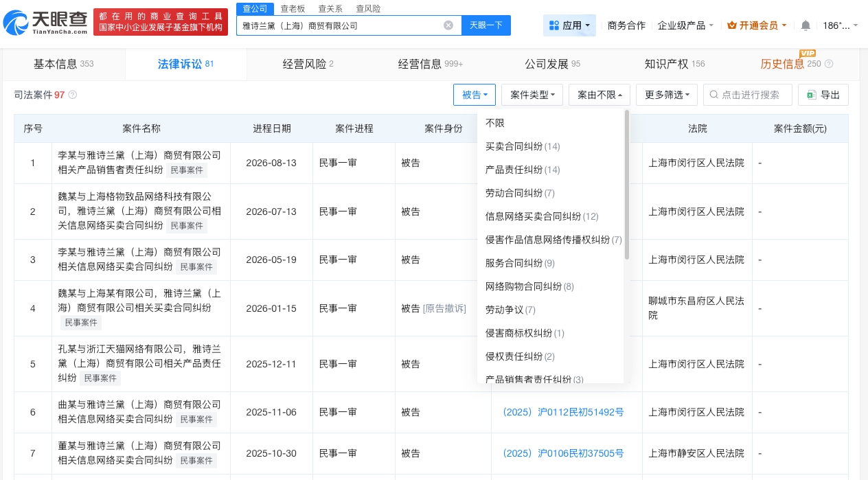Click case name of row 1 李某 product seller dispute
868x480 pixels.
tap(139, 163)
